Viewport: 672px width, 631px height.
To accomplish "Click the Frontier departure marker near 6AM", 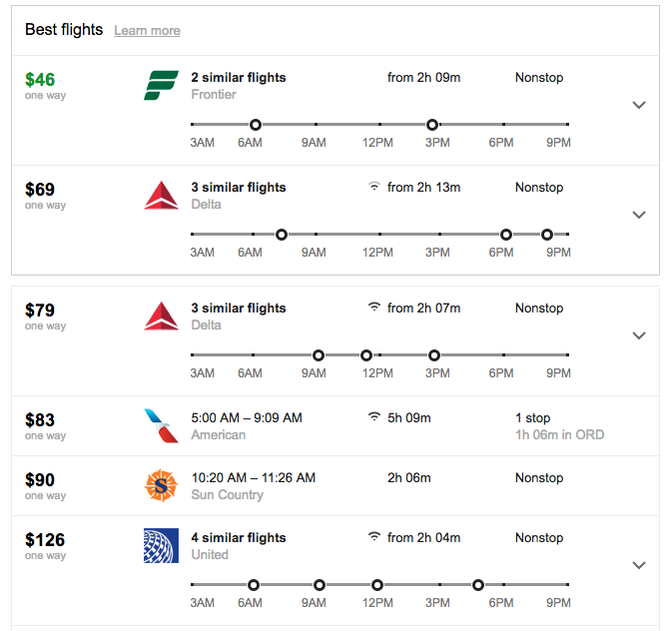I will coord(256,125).
